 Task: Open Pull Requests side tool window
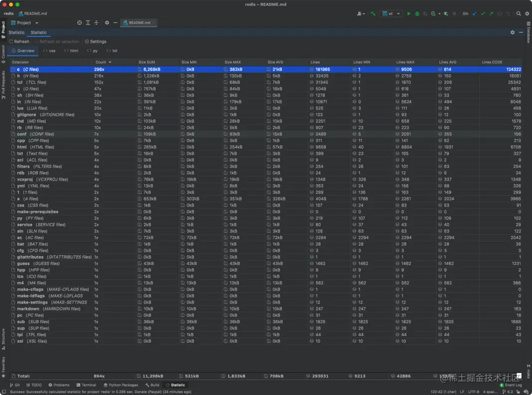coord(3,85)
